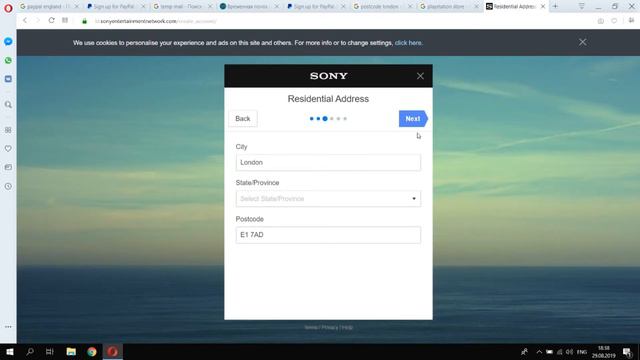Open Google Chrome from taskbar
This screenshot has height=360, width=640.
[x=92, y=351]
